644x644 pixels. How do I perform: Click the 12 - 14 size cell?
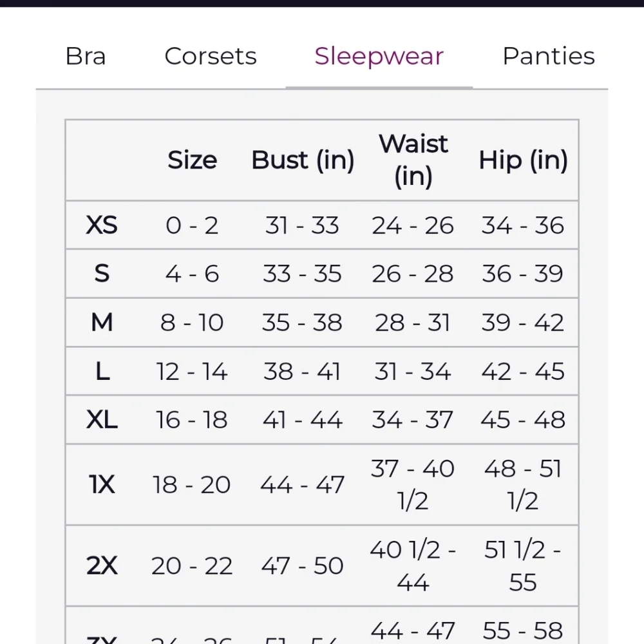coord(192,372)
